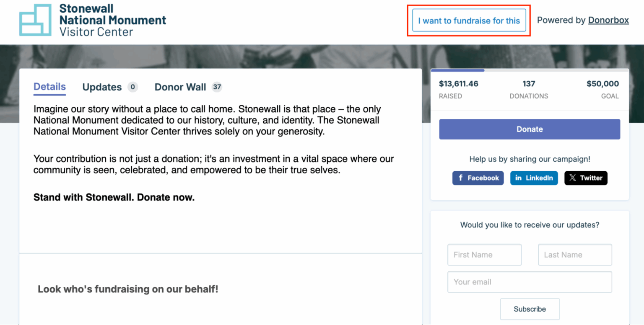The width and height of the screenshot is (644, 325).
Task: Click the $13,611.46 raised amount
Action: point(458,84)
